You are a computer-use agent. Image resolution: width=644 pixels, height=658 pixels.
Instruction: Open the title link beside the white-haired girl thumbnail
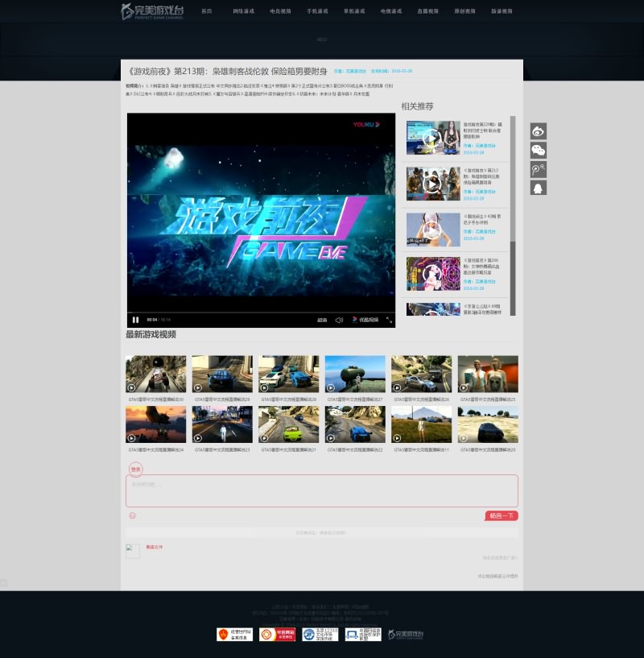pos(482,220)
